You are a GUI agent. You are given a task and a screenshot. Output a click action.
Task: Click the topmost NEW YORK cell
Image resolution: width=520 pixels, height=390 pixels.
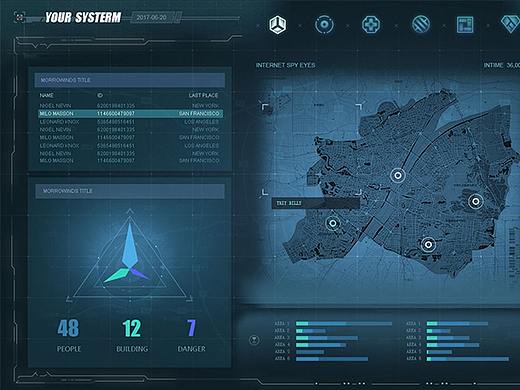tap(206, 106)
